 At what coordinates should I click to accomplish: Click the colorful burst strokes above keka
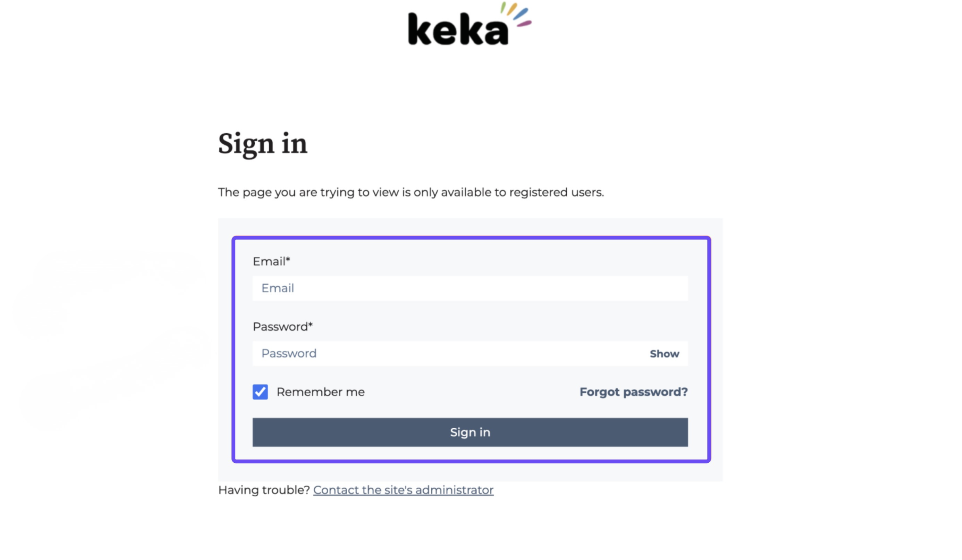click(x=517, y=14)
